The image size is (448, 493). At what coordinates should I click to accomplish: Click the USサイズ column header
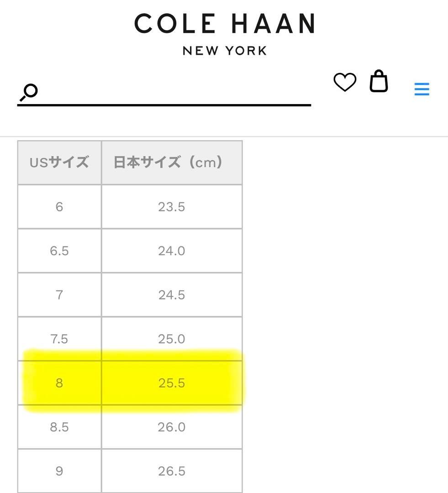[x=59, y=163]
